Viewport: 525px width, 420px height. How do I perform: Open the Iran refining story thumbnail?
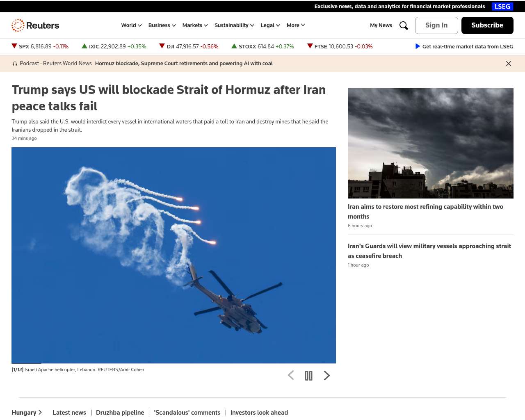click(x=431, y=143)
